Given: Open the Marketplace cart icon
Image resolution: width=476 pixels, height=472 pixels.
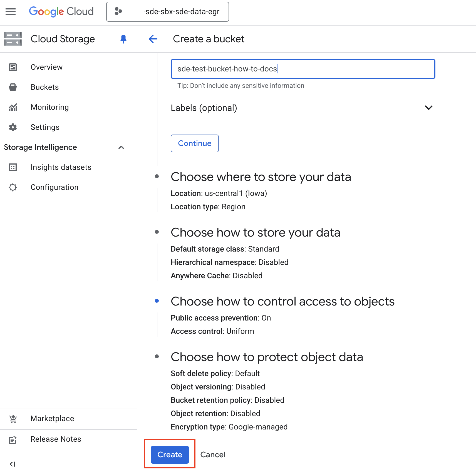Looking at the screenshot, I should pos(13,419).
